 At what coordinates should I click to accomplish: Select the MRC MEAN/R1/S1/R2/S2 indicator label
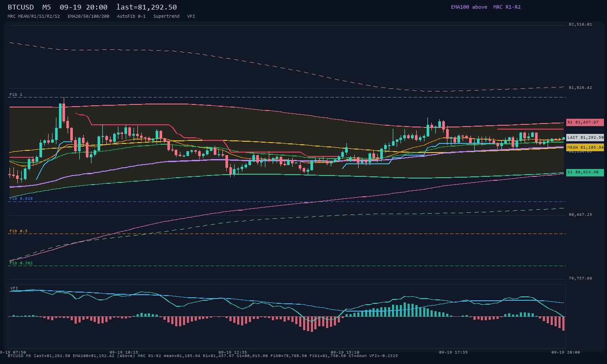pos(34,16)
